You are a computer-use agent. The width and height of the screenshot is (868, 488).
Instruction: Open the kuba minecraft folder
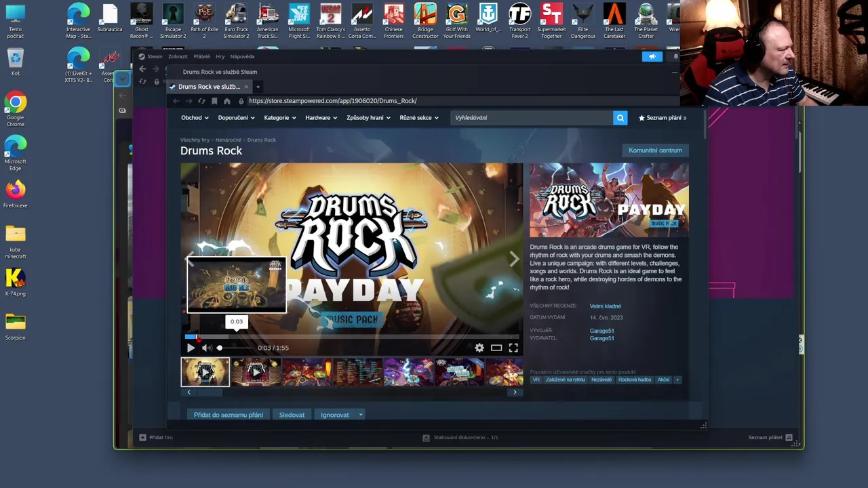tap(15, 242)
